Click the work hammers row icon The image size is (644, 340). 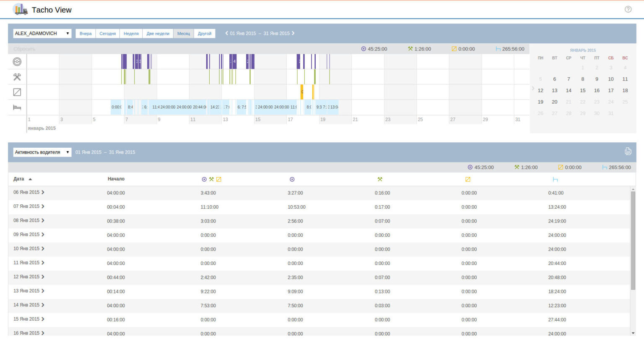(17, 77)
